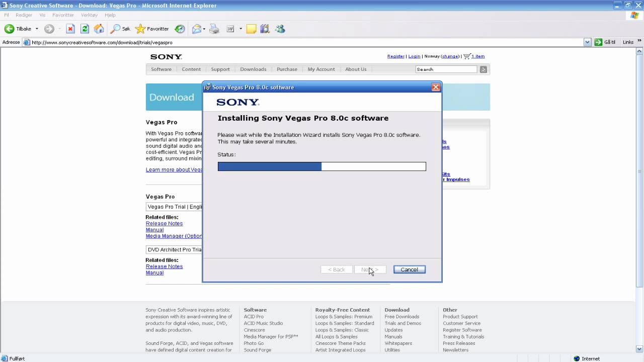The image size is (644, 362).
Task: Click the Login link
Action: click(x=414, y=56)
